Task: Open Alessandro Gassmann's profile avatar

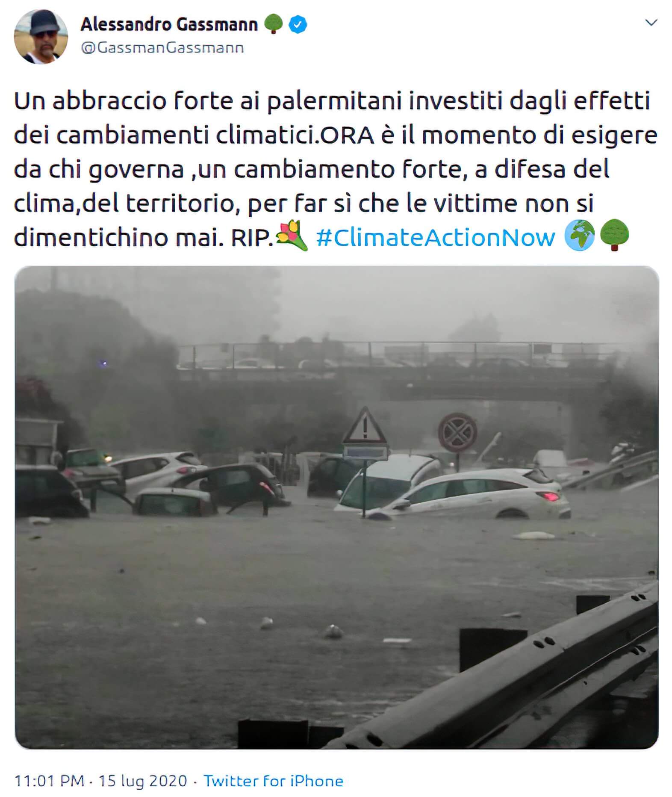Action: tap(41, 37)
